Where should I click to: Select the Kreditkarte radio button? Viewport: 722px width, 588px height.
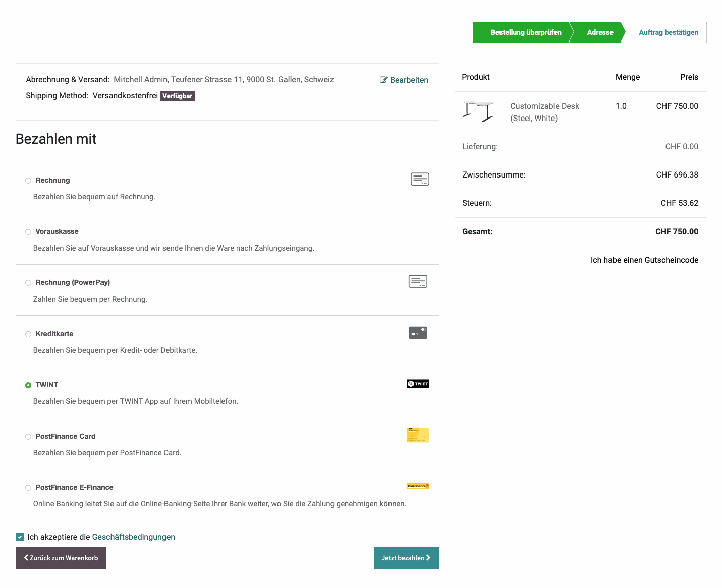click(x=28, y=334)
